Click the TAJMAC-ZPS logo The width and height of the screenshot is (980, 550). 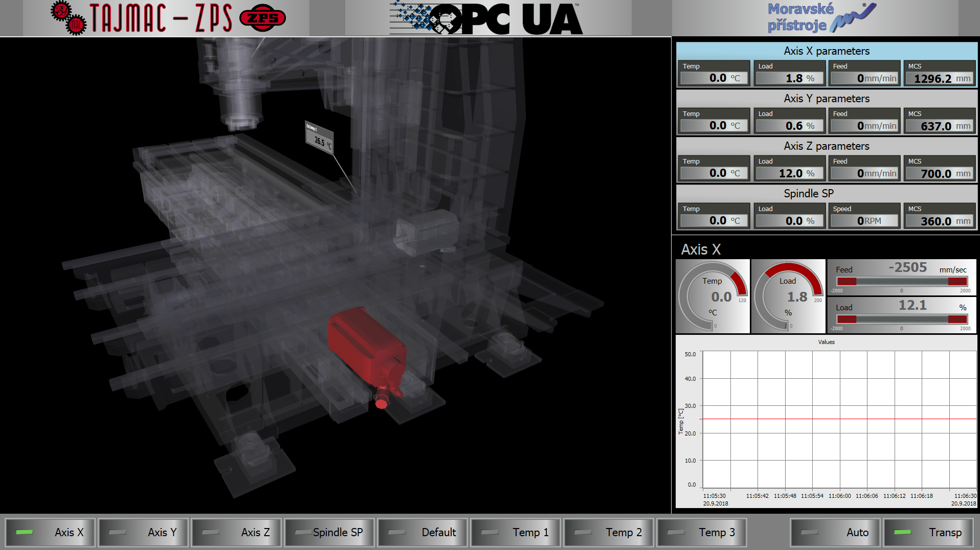click(168, 18)
